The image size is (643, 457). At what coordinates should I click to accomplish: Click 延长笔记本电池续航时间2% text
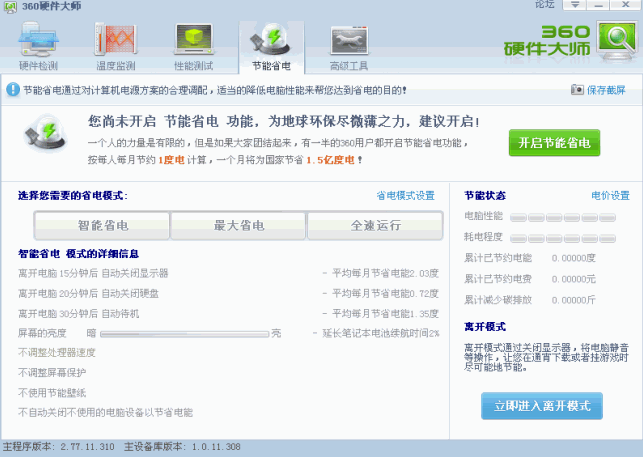(381, 333)
